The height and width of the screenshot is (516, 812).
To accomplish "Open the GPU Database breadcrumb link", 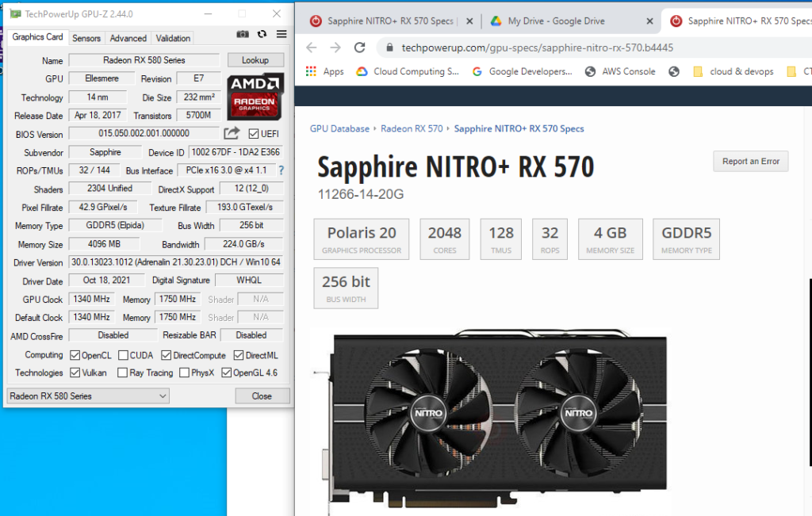I will coord(339,129).
